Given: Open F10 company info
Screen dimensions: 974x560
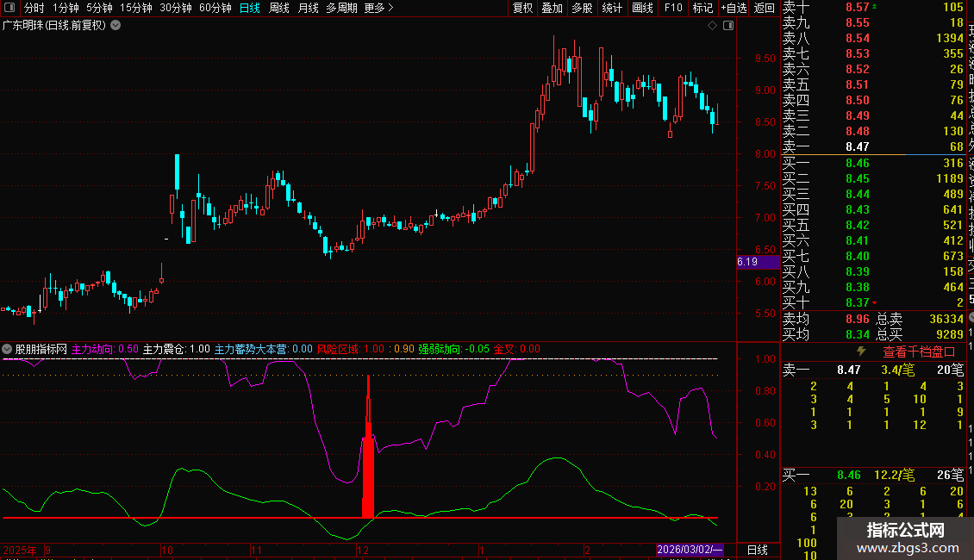Looking at the screenshot, I should click(672, 8).
